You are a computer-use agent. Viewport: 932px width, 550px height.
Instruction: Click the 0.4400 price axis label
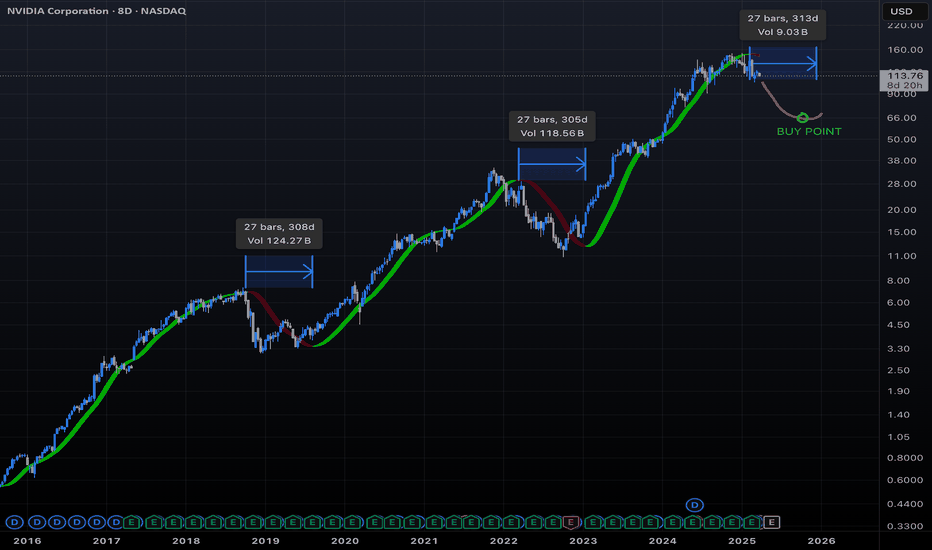tap(905, 504)
